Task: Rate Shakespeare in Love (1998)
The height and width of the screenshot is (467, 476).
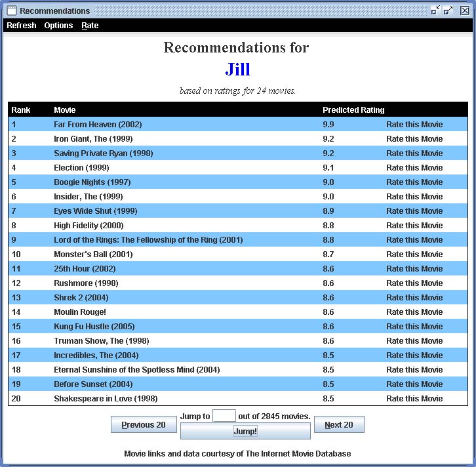Action: [x=414, y=398]
